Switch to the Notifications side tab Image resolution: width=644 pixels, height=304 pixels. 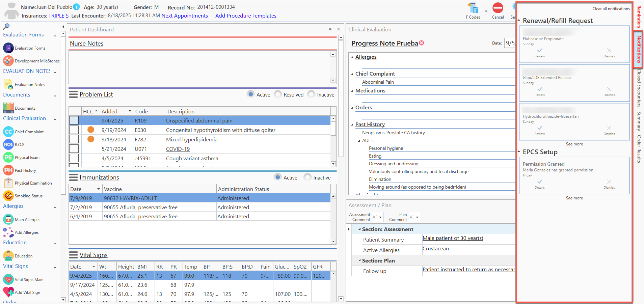tap(639, 49)
